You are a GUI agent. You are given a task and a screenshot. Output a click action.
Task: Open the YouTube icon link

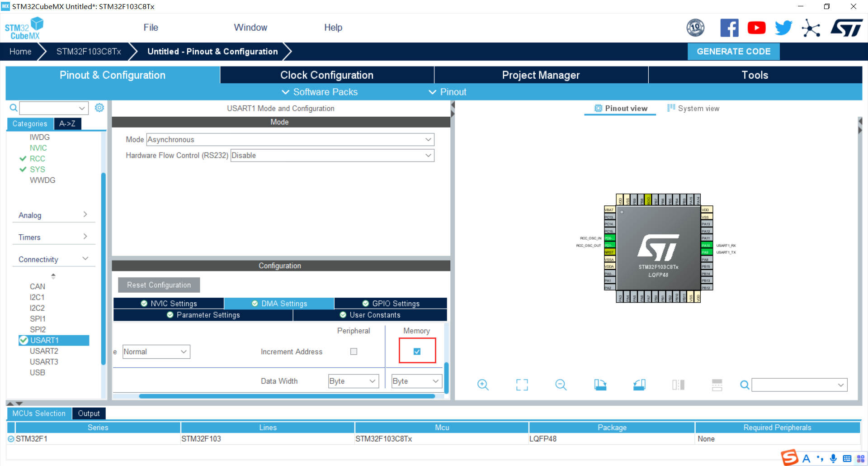[756, 28]
